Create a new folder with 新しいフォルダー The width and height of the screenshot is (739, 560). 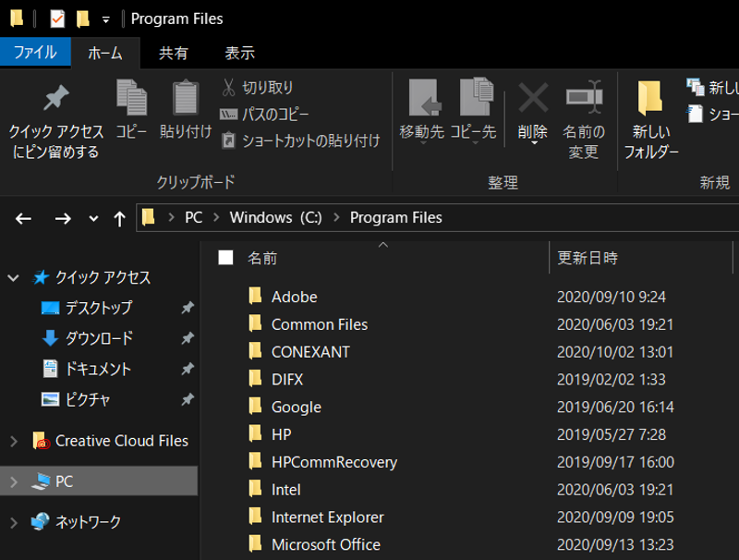[x=650, y=100]
